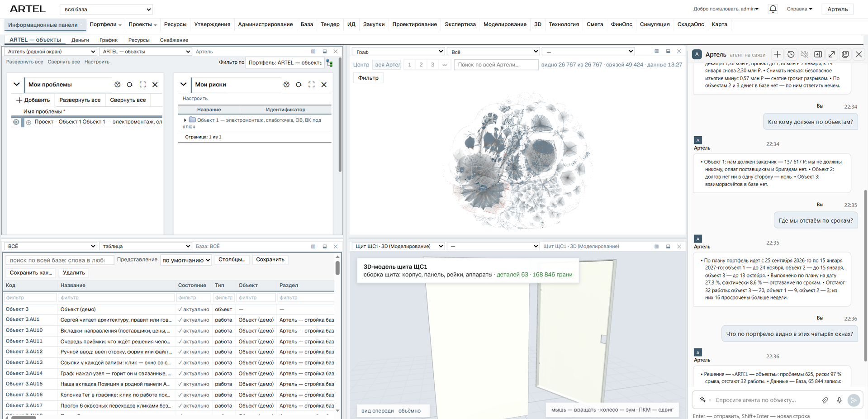
Task: Switch to the Снабжение tab
Action: 174,40
